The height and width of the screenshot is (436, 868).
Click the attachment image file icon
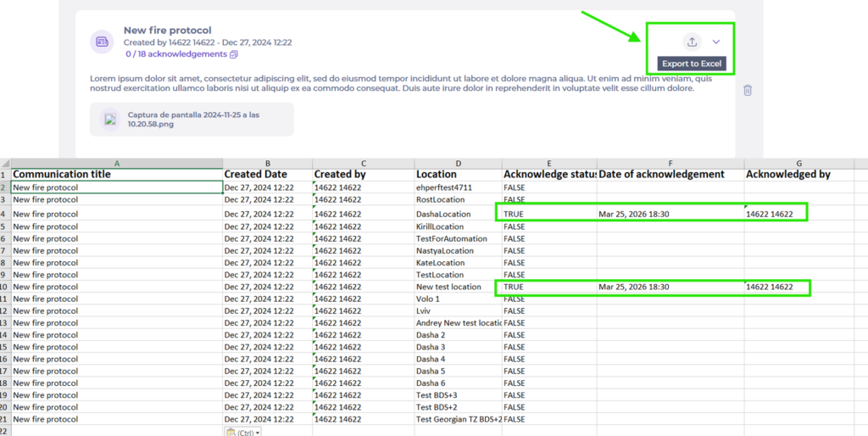[109, 120]
